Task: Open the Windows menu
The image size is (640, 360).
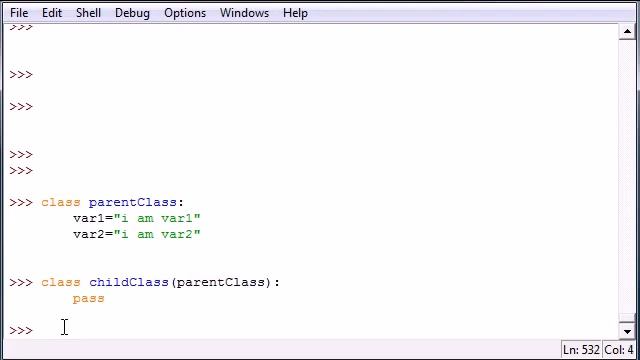Action: (244, 13)
